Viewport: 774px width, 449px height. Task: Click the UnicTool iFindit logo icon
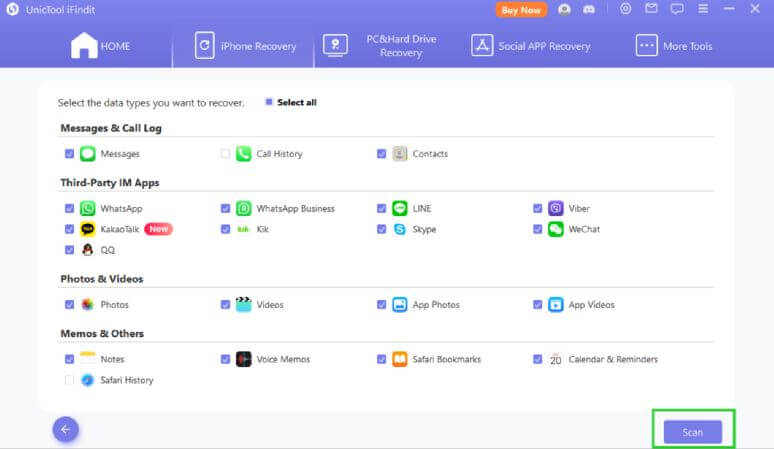click(x=13, y=9)
